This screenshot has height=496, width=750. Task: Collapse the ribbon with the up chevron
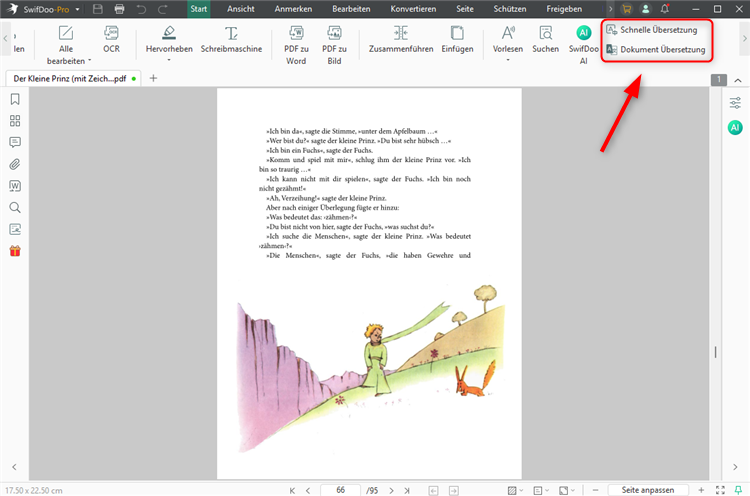point(738,80)
